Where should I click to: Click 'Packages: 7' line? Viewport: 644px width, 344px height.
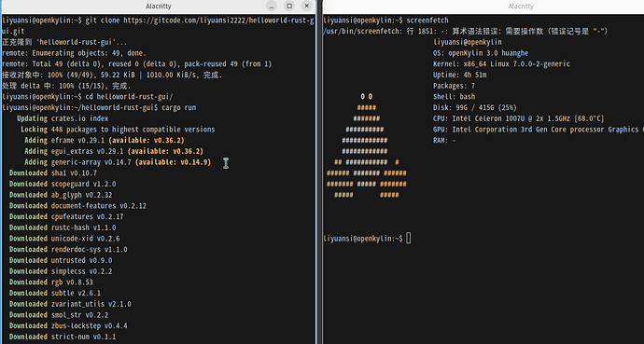454,86
